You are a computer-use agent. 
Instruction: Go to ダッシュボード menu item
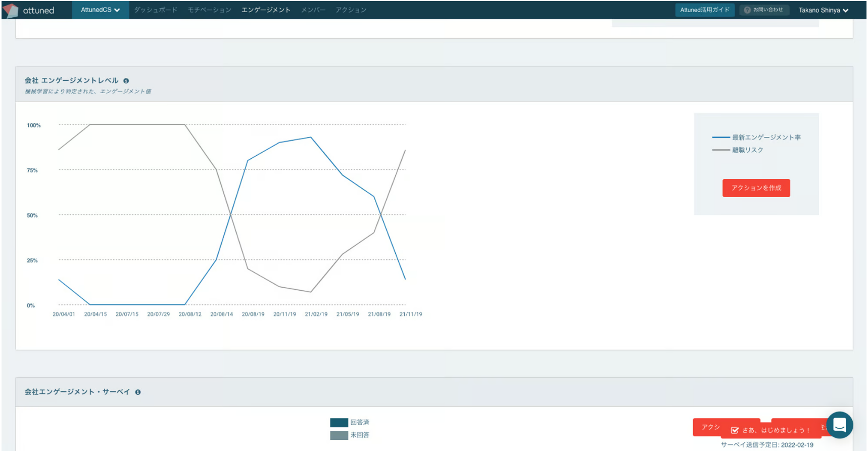point(156,10)
